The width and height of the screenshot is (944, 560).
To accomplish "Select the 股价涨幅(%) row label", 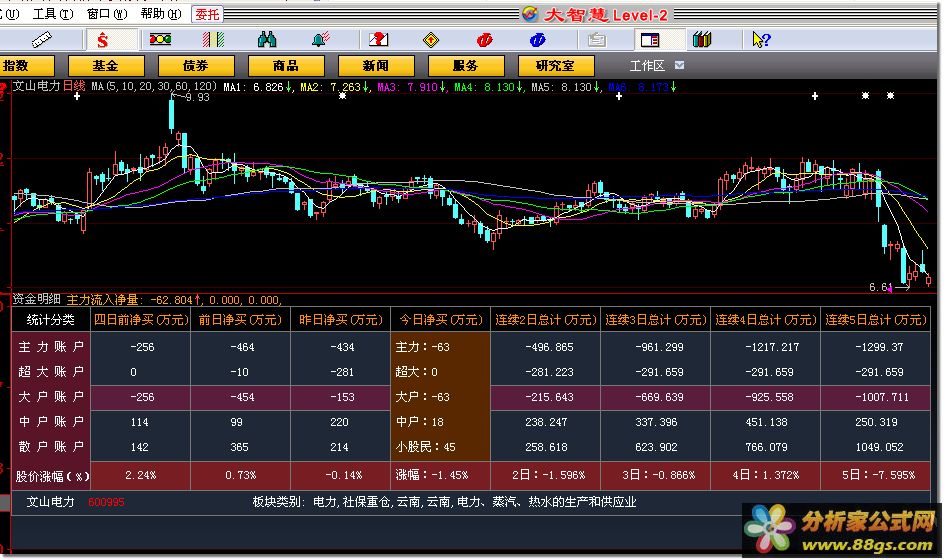I will coord(52,476).
